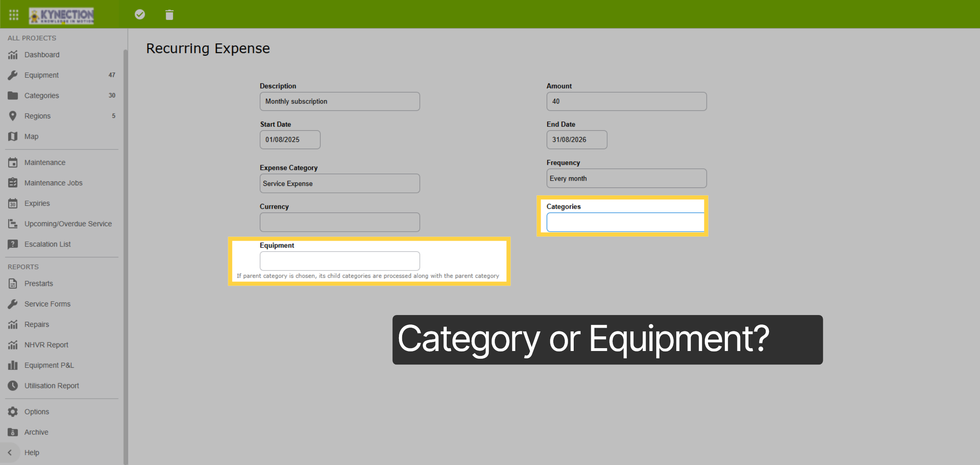This screenshot has width=980, height=465.
Task: Open the Frequency dropdown
Action: (626, 179)
